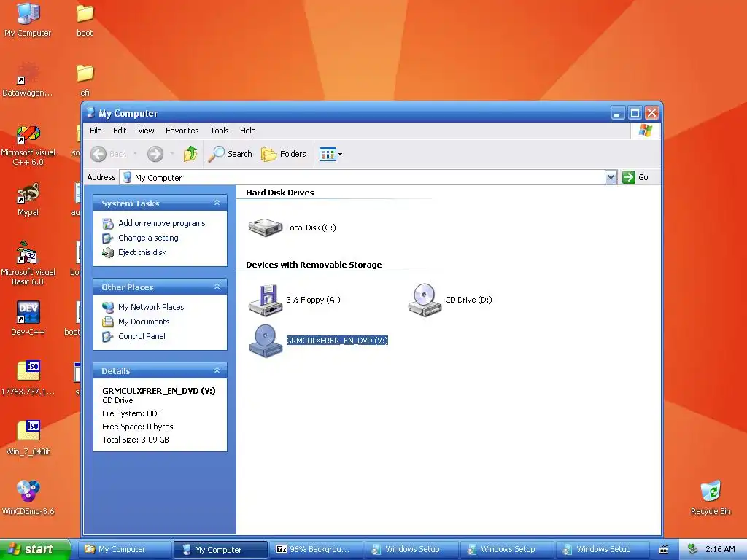Open the Back history dropdown arrow
Viewport: 747px width, 560px height.
135,154
